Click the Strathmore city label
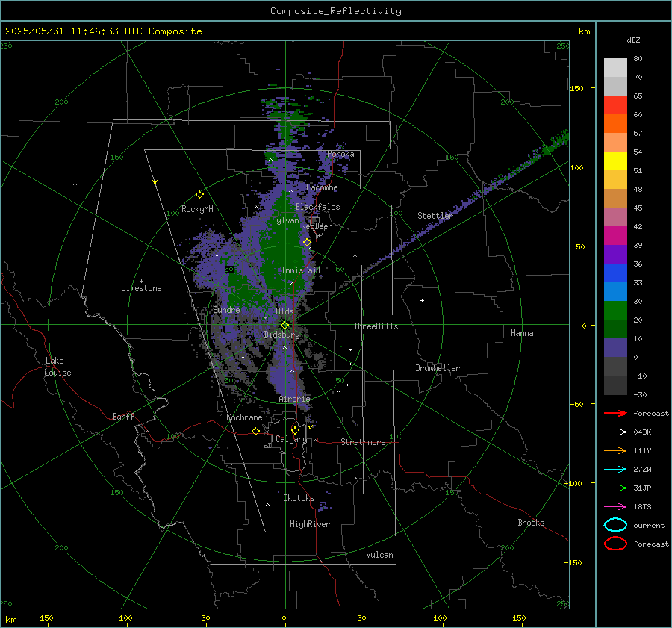The image size is (672, 628). point(363,442)
